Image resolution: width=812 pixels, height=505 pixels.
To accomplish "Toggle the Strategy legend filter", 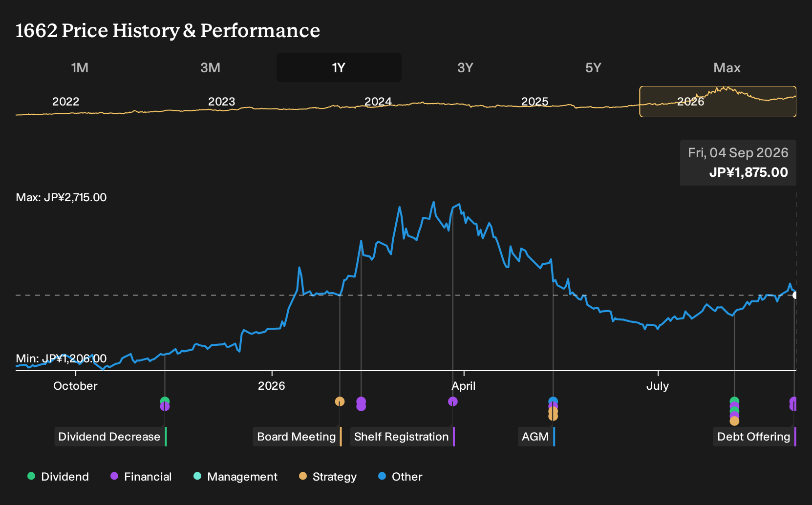I will click(328, 477).
